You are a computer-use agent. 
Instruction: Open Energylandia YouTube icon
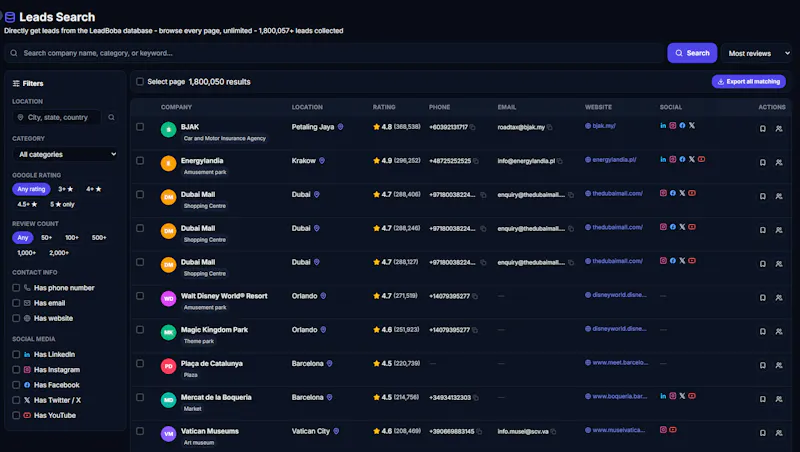(702, 159)
